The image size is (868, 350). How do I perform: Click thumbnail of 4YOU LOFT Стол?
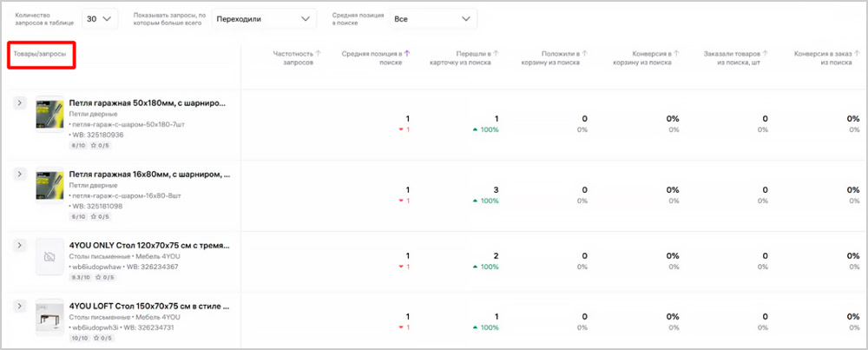(x=49, y=319)
